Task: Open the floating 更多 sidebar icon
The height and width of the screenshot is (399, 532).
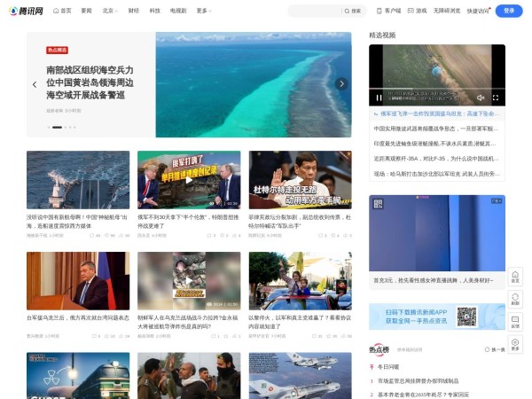Action: [x=515, y=344]
